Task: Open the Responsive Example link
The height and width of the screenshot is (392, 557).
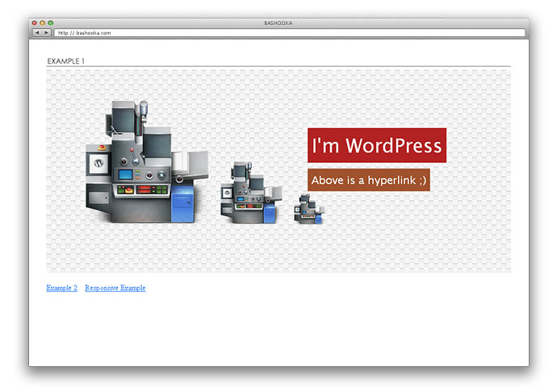Action: point(115,288)
